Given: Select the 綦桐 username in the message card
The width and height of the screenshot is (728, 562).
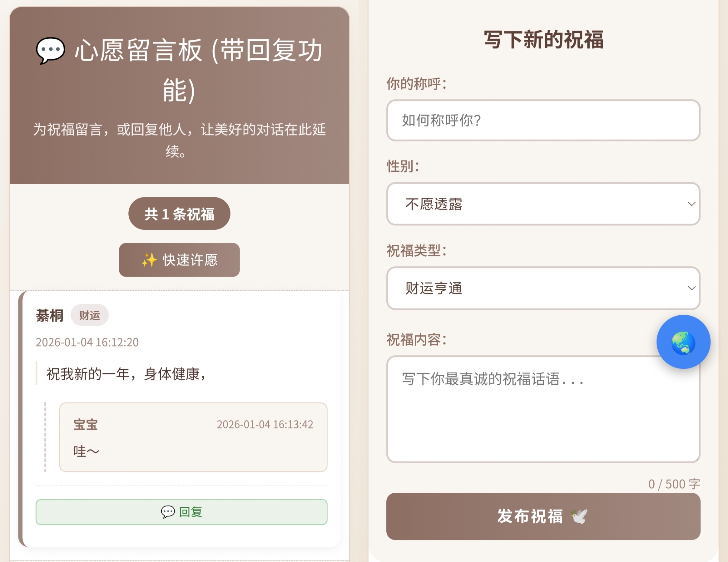Looking at the screenshot, I should click(49, 315).
